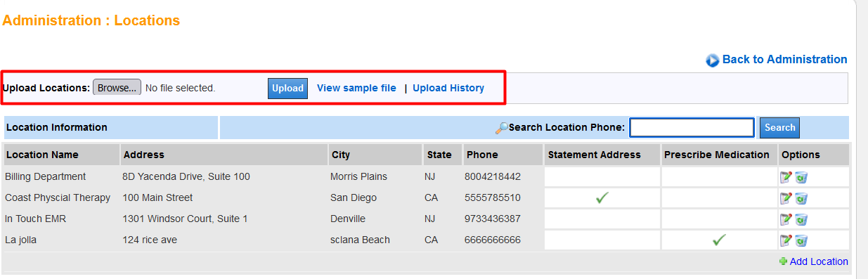Delete the La jolla location
The image size is (868, 279).
click(x=801, y=240)
